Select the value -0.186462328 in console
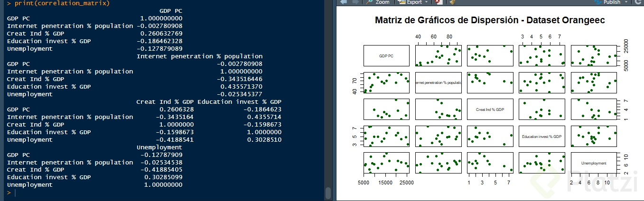Screen dimensions: 644x201 tap(159, 41)
